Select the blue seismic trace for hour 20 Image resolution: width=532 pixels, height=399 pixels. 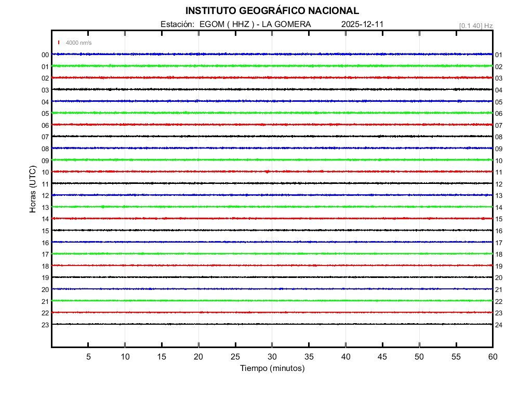(x=272, y=289)
